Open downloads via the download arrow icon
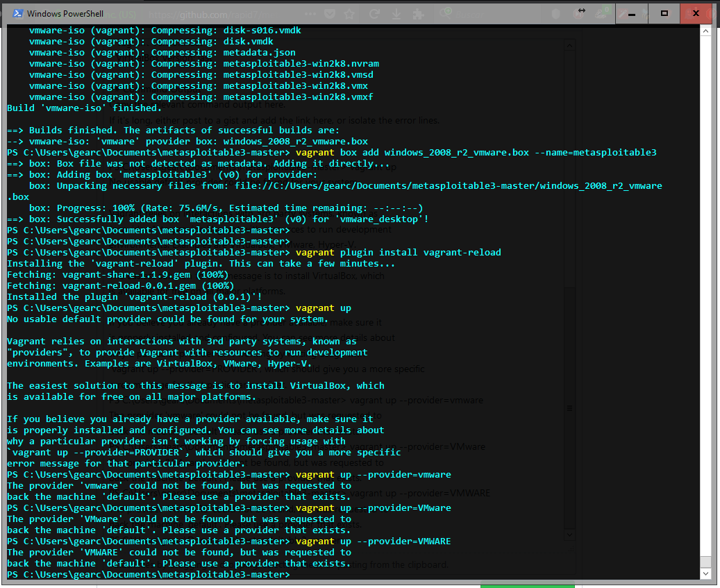Viewport: 720px width, 588px height. point(396,14)
